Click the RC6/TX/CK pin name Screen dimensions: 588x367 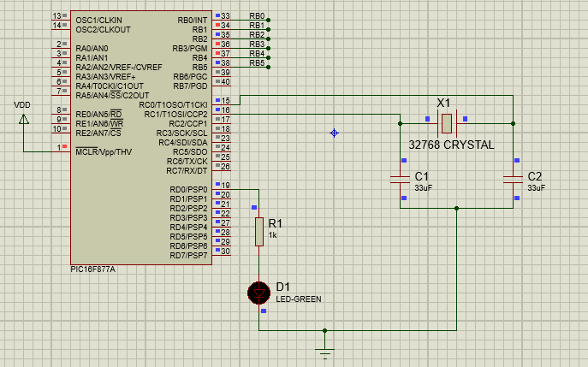point(187,161)
